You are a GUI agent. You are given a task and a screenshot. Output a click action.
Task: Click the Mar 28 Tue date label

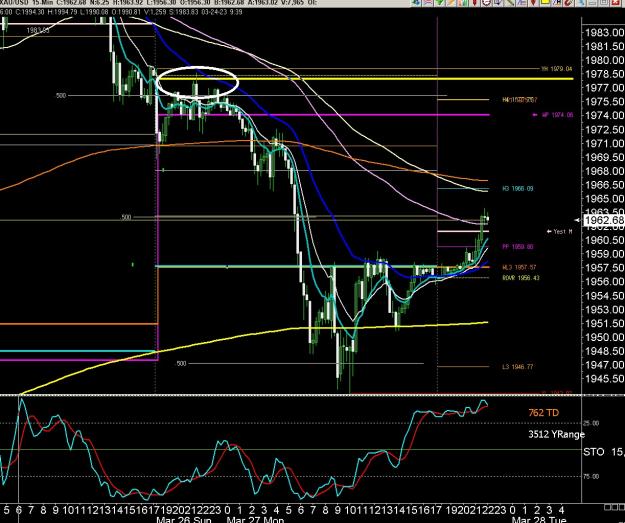click(539, 519)
